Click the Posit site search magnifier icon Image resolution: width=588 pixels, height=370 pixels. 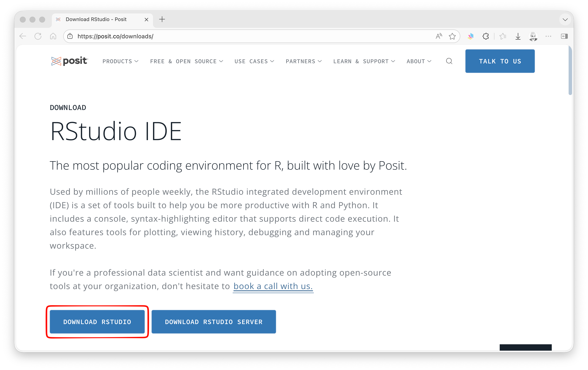click(x=449, y=61)
